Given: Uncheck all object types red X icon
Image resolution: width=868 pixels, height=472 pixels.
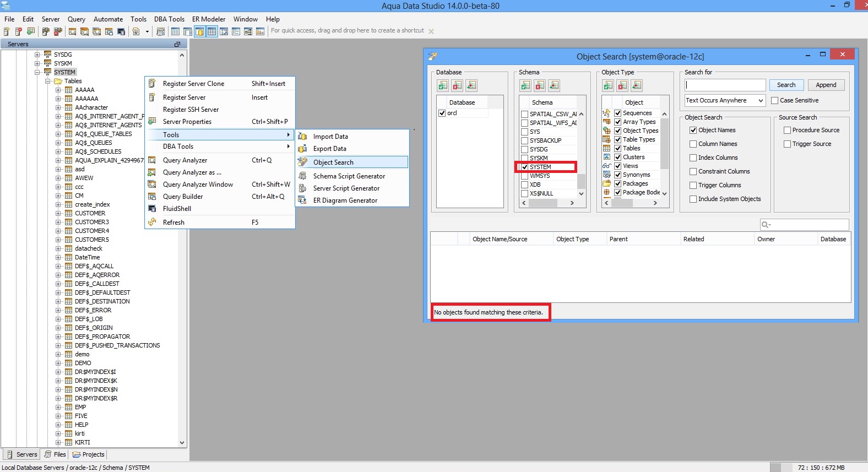Looking at the screenshot, I should (x=622, y=85).
